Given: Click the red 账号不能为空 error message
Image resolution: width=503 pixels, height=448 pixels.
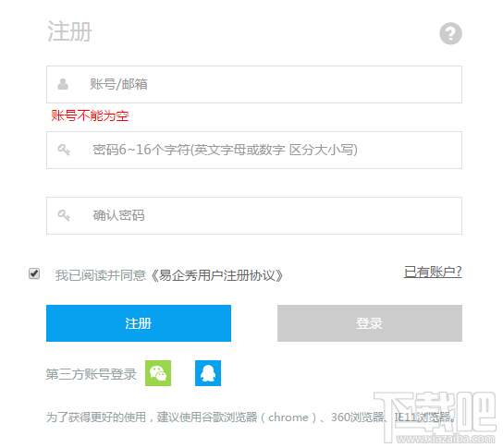Looking at the screenshot, I should click(x=90, y=115).
